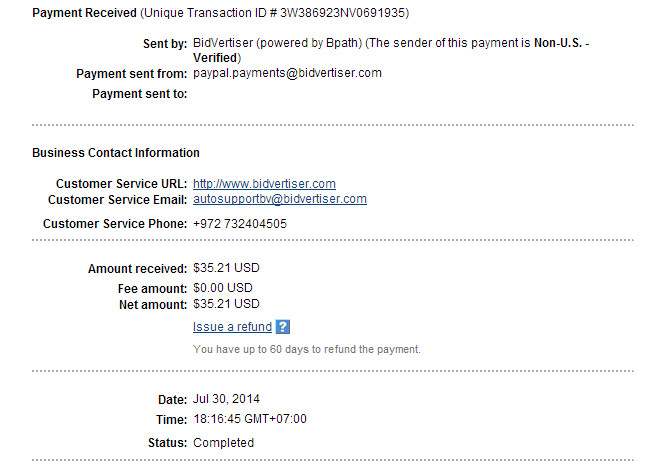Click the Amount received value
The height and width of the screenshot is (466, 664).
(226, 268)
